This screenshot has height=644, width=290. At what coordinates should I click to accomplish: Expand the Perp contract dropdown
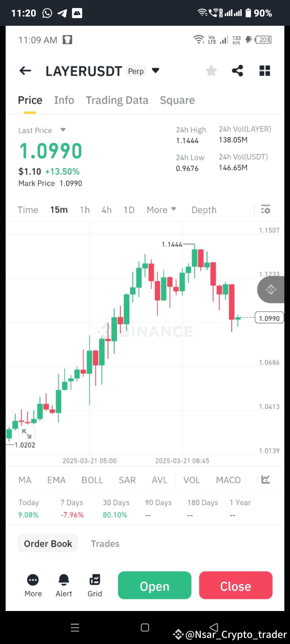[155, 70]
